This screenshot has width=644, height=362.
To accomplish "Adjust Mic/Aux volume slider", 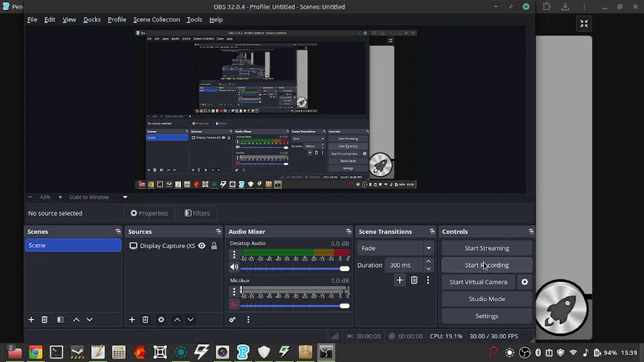I will (x=295, y=305).
